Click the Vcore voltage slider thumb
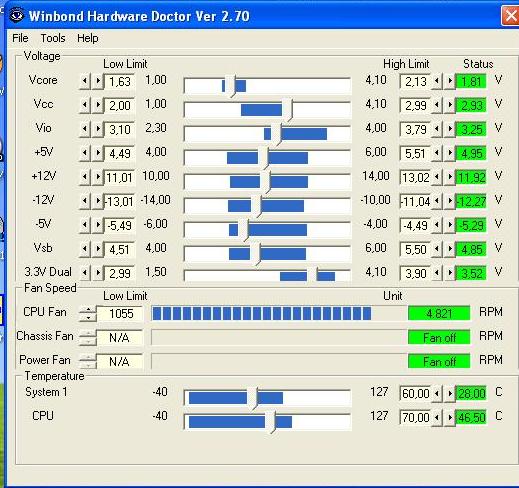 230,86
